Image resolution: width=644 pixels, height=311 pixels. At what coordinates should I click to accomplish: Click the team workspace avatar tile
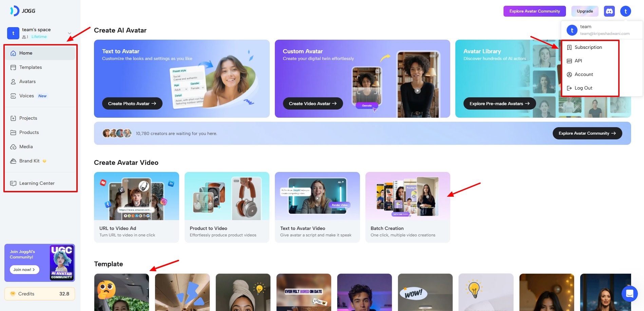(x=13, y=33)
